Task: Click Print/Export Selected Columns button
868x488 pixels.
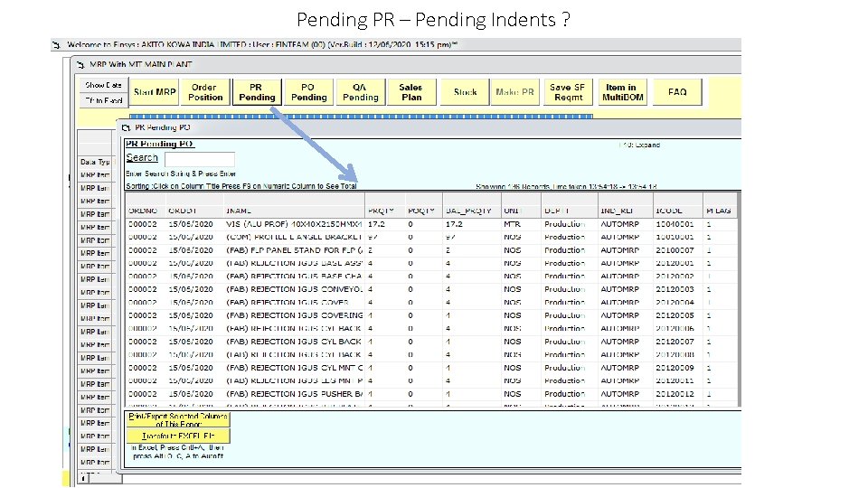Action: coord(178,419)
